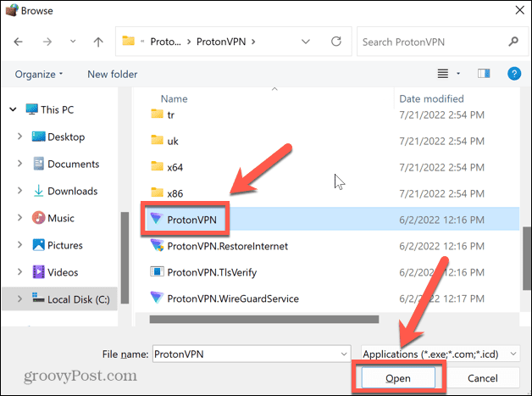This screenshot has height=396, width=532.
Task: Click the search magnifier icon
Action: [x=513, y=42]
